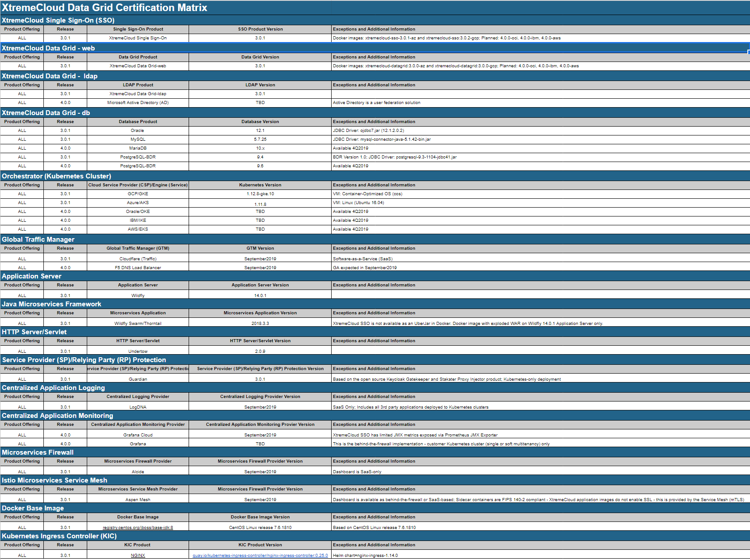Open the NGINX KIC product link

138,555
